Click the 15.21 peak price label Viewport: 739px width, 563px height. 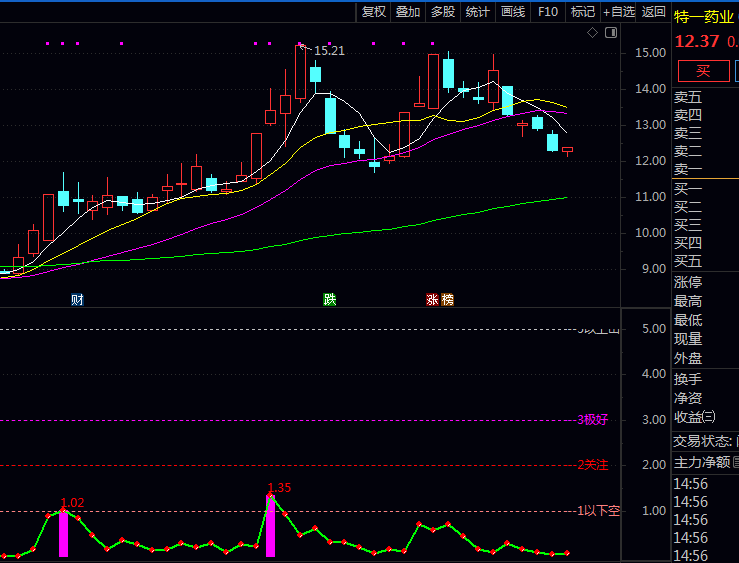[x=329, y=50]
